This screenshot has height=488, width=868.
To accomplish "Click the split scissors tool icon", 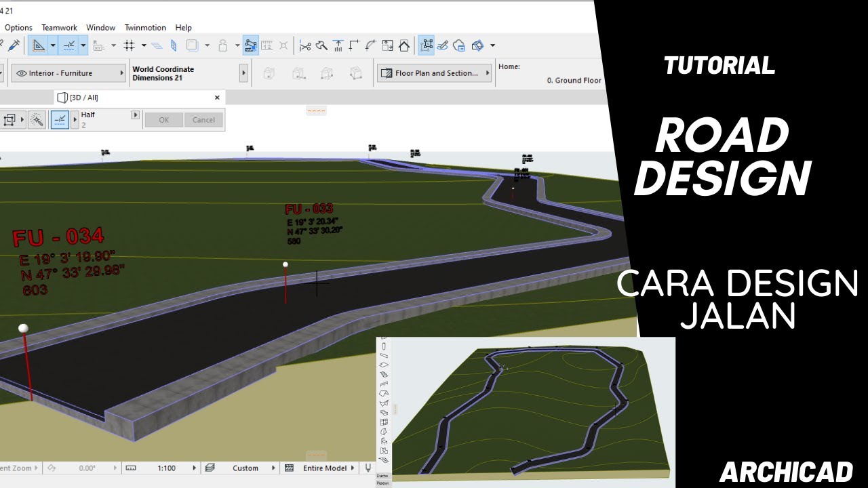I will coord(305,45).
